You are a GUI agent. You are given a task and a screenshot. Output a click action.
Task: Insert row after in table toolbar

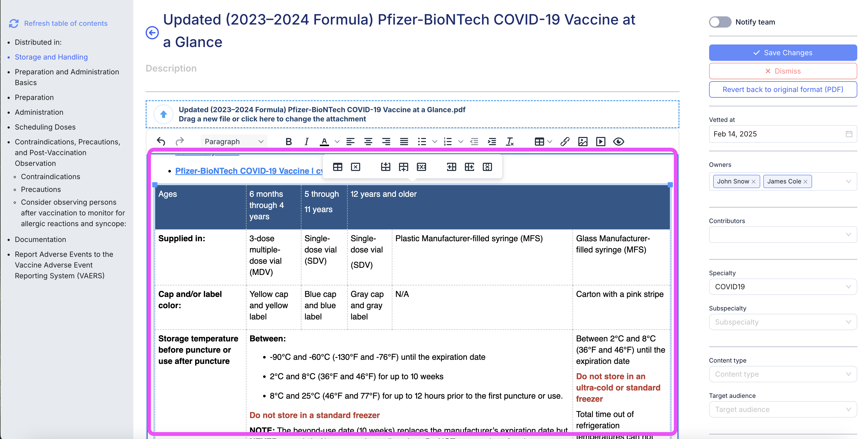pyautogui.click(x=403, y=167)
